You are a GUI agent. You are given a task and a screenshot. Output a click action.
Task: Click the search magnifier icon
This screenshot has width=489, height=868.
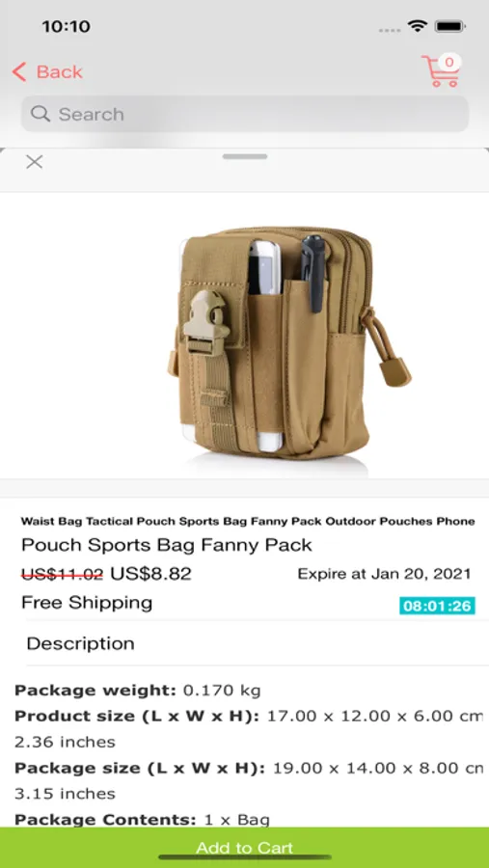(x=41, y=114)
